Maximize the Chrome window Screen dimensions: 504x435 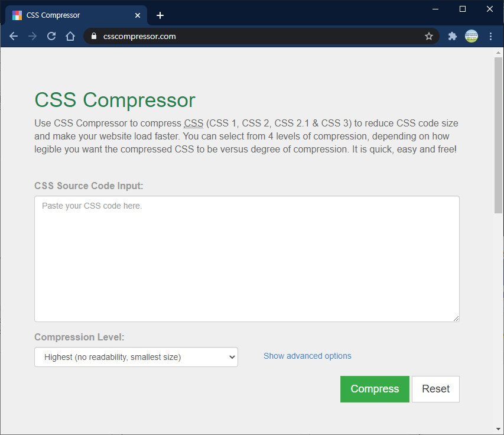point(463,9)
